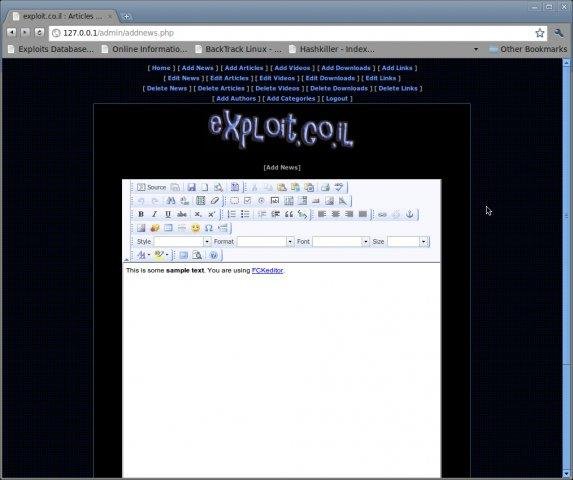The image size is (573, 480).
Task: Click the Insert Image icon
Action: pyautogui.click(x=141, y=228)
